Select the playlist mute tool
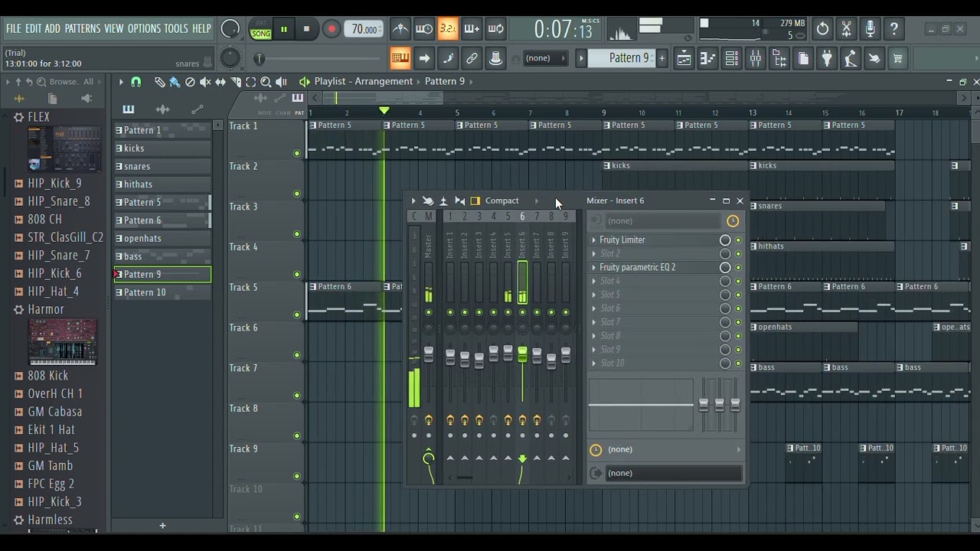Image resolution: width=980 pixels, height=551 pixels. (x=205, y=81)
